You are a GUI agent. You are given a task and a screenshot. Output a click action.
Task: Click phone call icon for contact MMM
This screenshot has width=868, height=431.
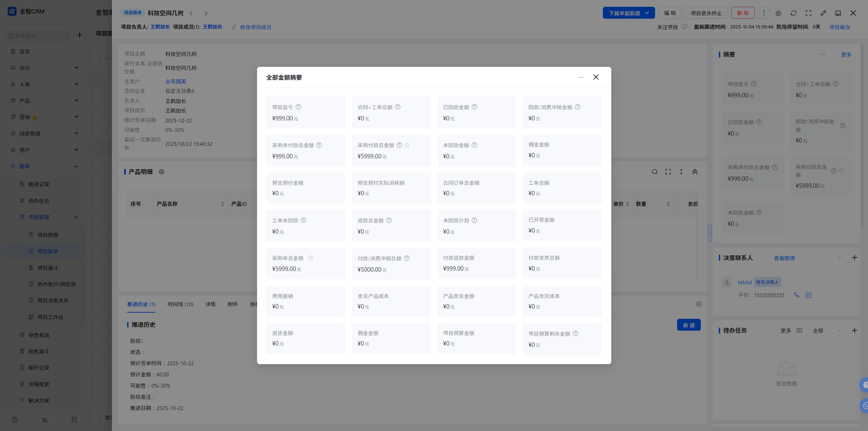click(797, 295)
